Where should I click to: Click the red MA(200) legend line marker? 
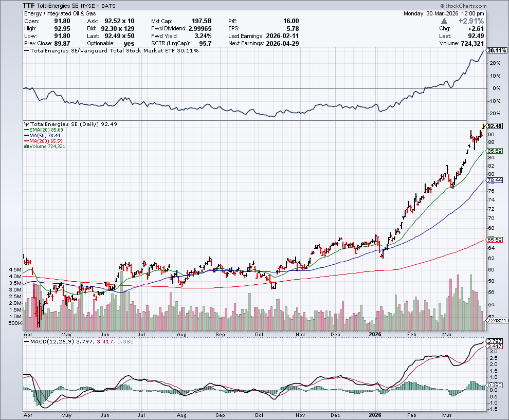(27, 141)
